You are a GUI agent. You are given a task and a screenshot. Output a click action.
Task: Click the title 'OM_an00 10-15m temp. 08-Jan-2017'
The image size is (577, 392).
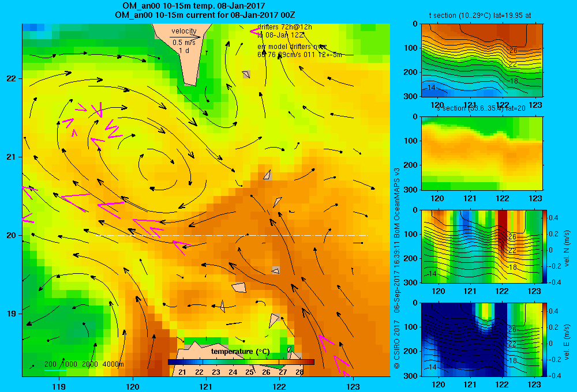(193, 6)
